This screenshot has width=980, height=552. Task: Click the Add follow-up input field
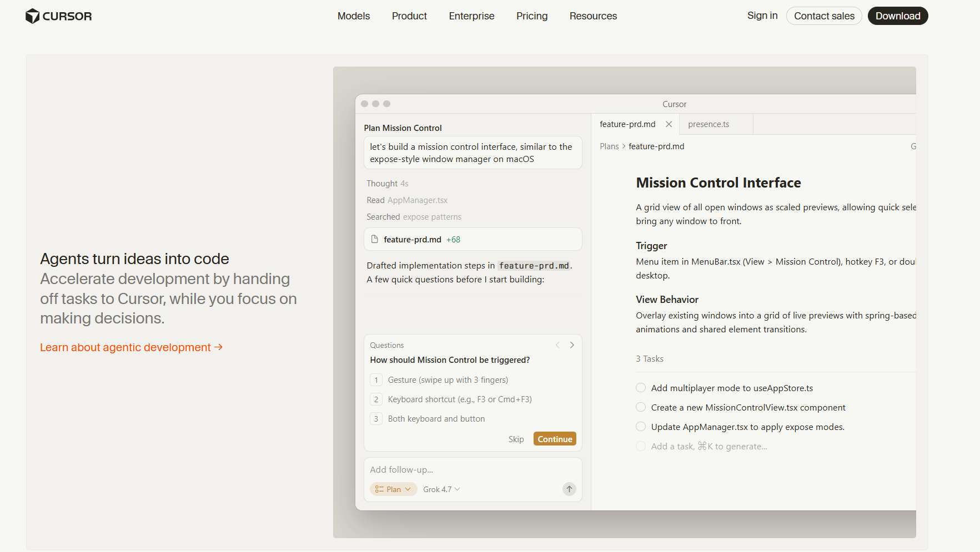[x=473, y=469]
